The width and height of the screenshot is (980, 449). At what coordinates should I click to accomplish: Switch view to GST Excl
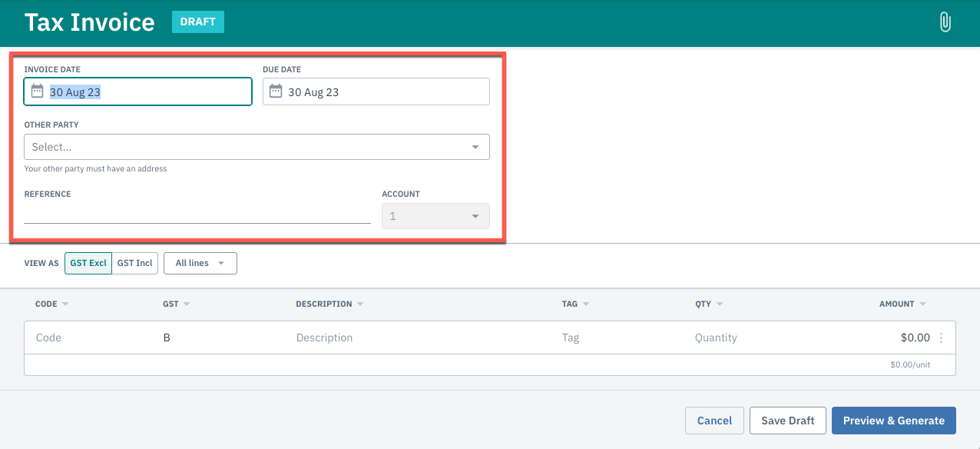click(x=88, y=263)
